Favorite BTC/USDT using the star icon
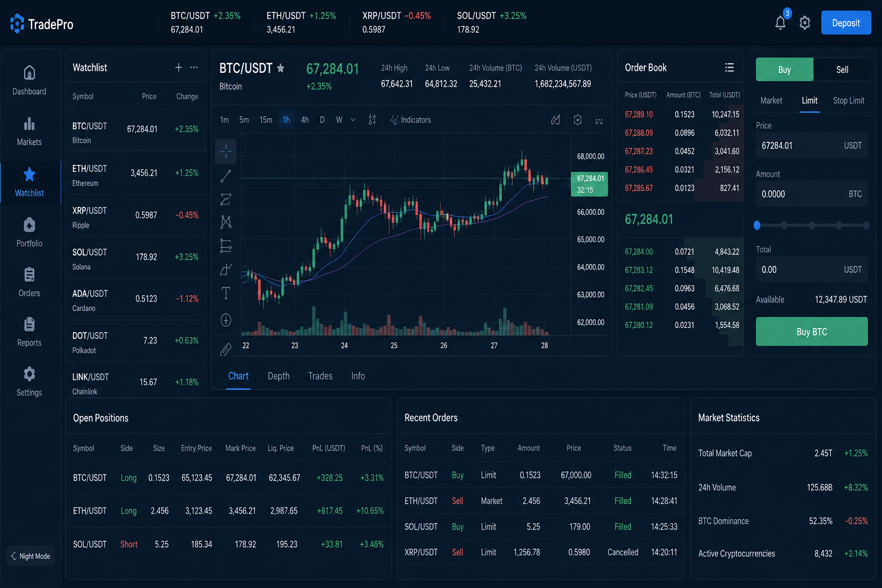 point(281,68)
